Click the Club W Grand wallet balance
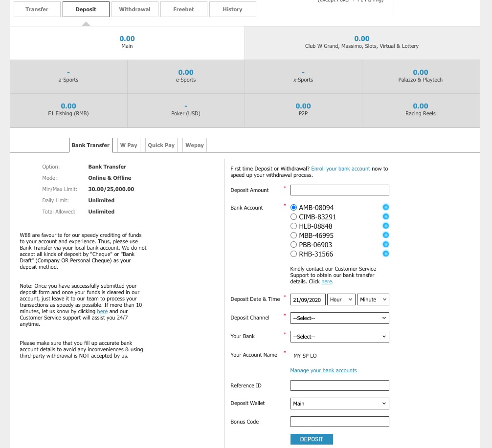This screenshot has height=448, width=492. pyautogui.click(x=362, y=39)
